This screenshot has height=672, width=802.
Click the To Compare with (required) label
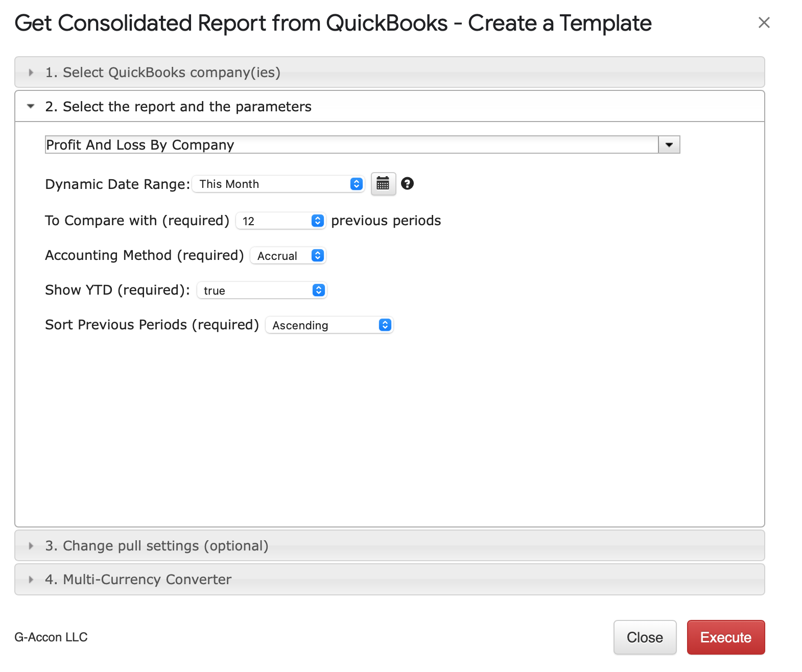[x=137, y=221]
